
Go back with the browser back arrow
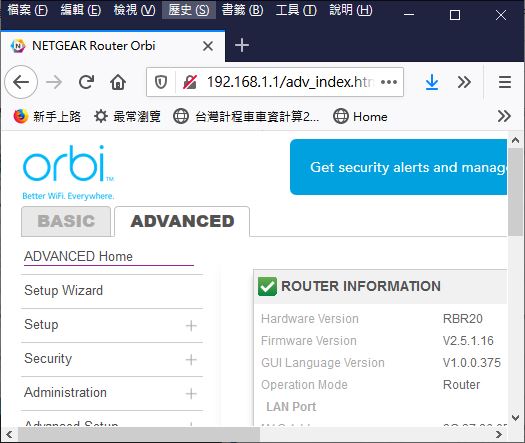[21, 82]
